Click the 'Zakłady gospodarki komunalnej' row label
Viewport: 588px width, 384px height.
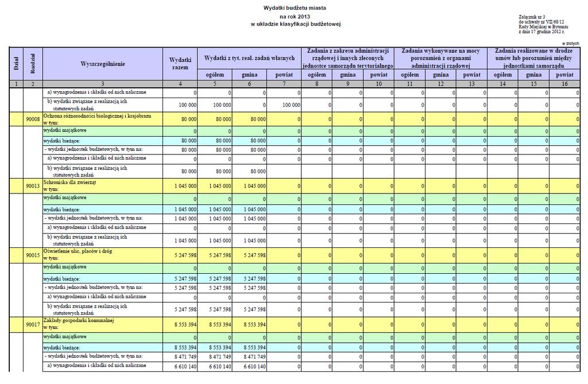coord(79,321)
